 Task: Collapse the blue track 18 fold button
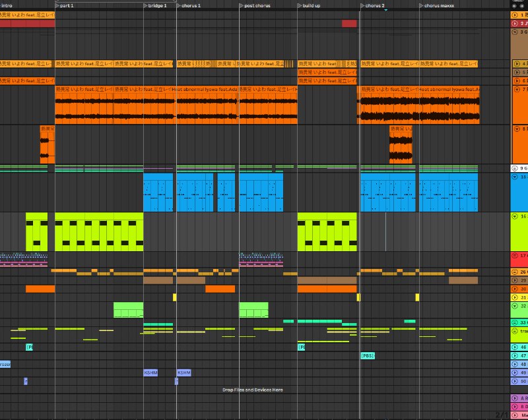515,177
